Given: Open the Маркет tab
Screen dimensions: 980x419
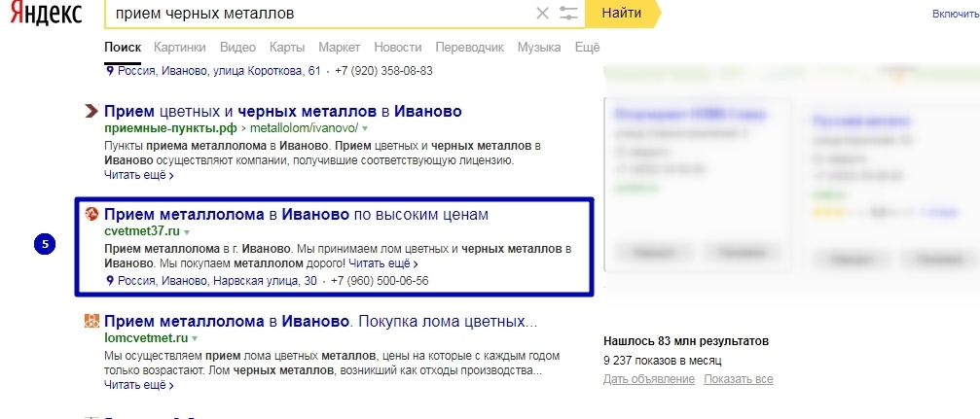Looking at the screenshot, I should click(340, 48).
